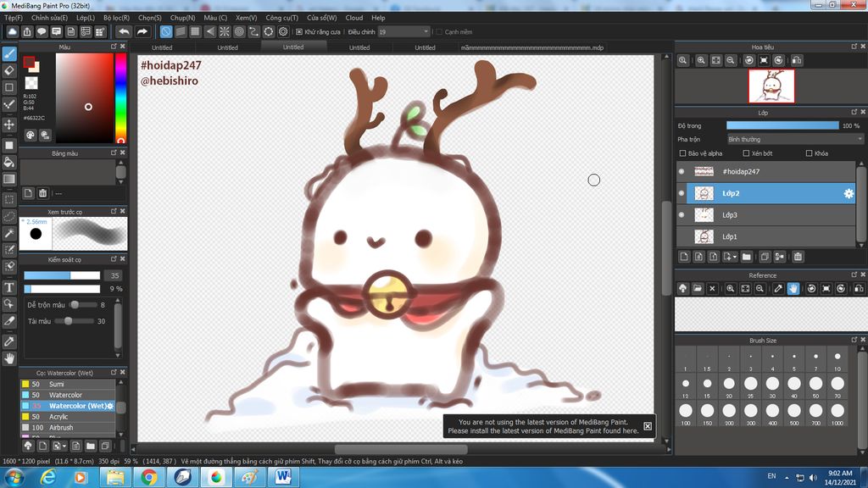Screen dimensions: 868x488
Task: Zoom in on the Hoa tiêu navigator
Action: (x=701, y=60)
